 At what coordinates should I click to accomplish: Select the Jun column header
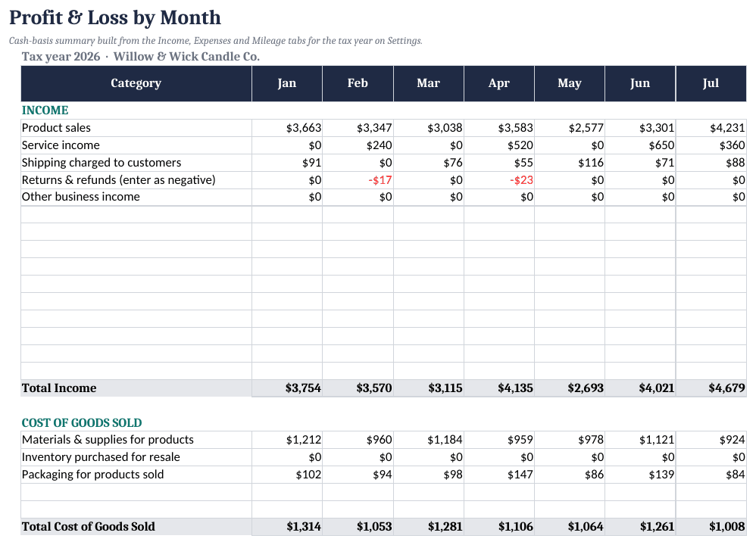pyautogui.click(x=640, y=83)
